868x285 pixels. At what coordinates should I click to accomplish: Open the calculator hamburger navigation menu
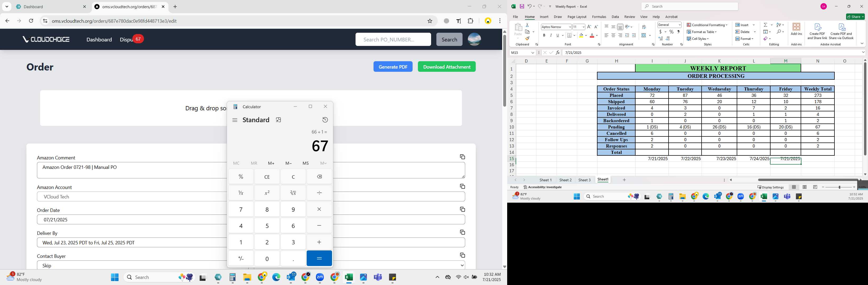point(235,120)
